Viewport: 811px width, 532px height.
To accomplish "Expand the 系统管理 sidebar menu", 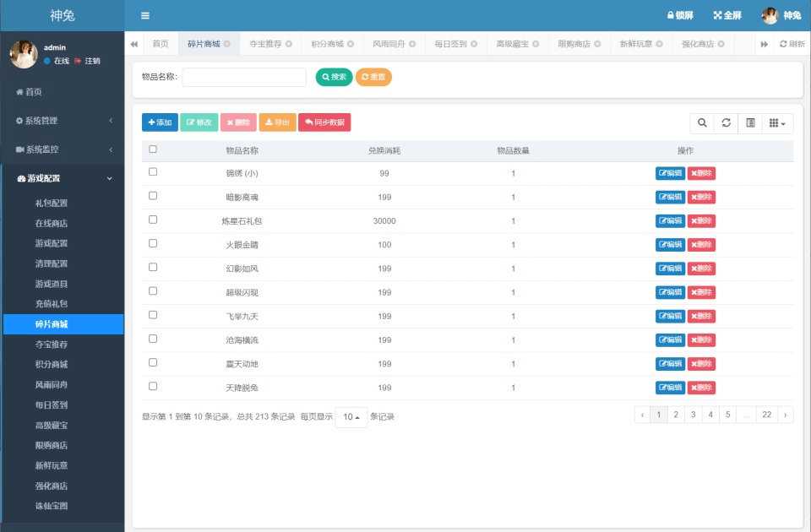I will (62, 121).
